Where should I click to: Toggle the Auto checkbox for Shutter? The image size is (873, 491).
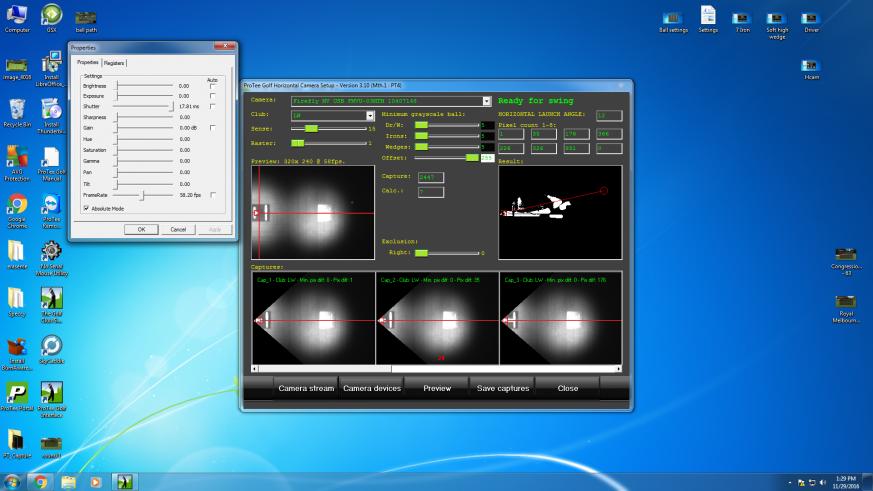point(212,106)
